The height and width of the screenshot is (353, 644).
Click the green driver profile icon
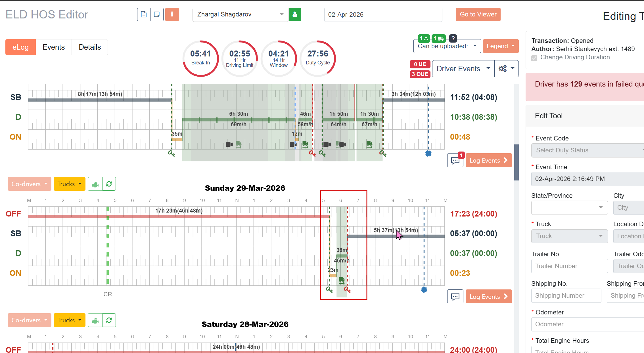pos(295,14)
